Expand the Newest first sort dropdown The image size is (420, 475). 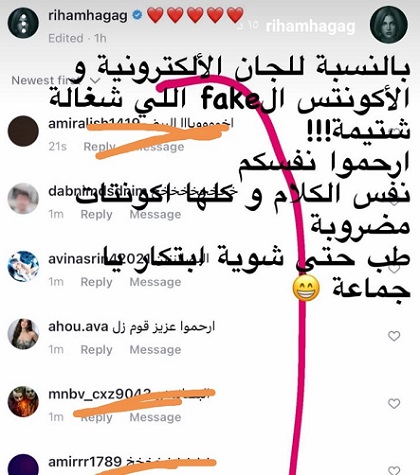pyautogui.click(x=56, y=80)
